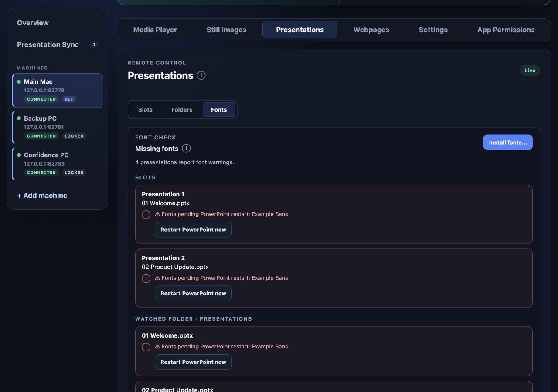This screenshot has width=558, height=392.
Task: Switch to the Slots sub-tab
Action: (145, 110)
